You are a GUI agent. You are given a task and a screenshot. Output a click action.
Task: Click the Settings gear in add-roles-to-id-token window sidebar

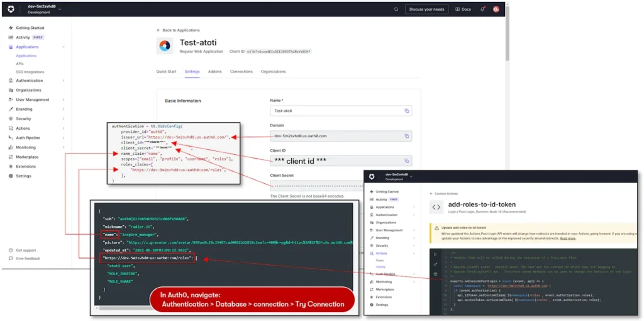click(372, 305)
